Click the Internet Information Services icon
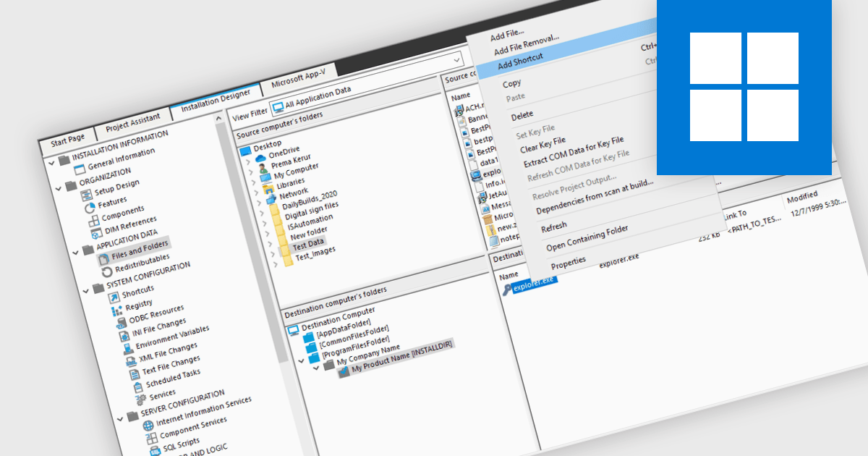868x456 pixels. 148,426
